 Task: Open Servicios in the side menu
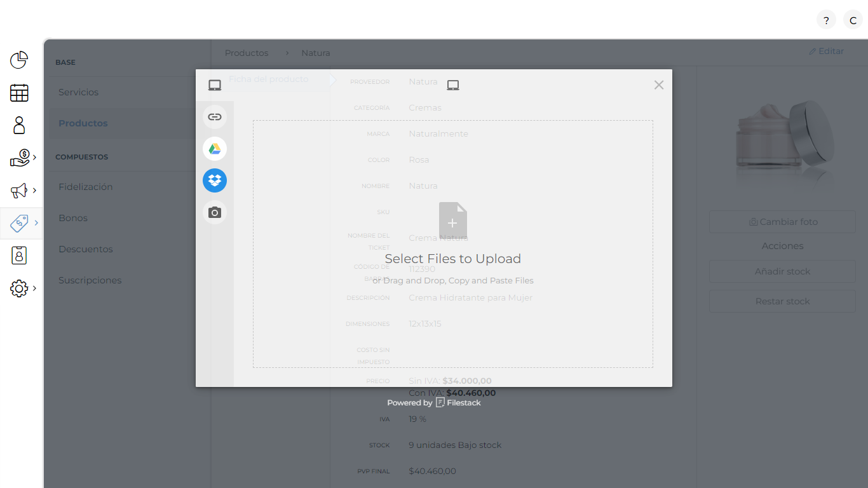[79, 92]
